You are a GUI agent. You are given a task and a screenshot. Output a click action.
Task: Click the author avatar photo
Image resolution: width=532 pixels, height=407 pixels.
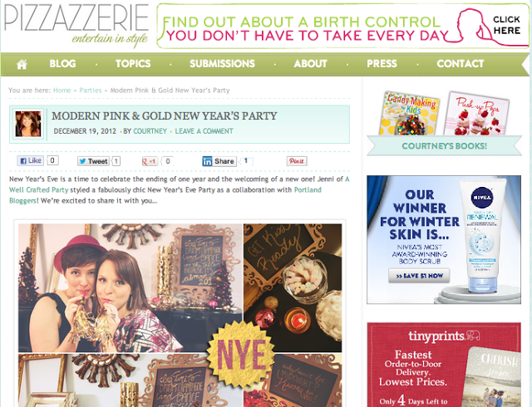[28, 124]
